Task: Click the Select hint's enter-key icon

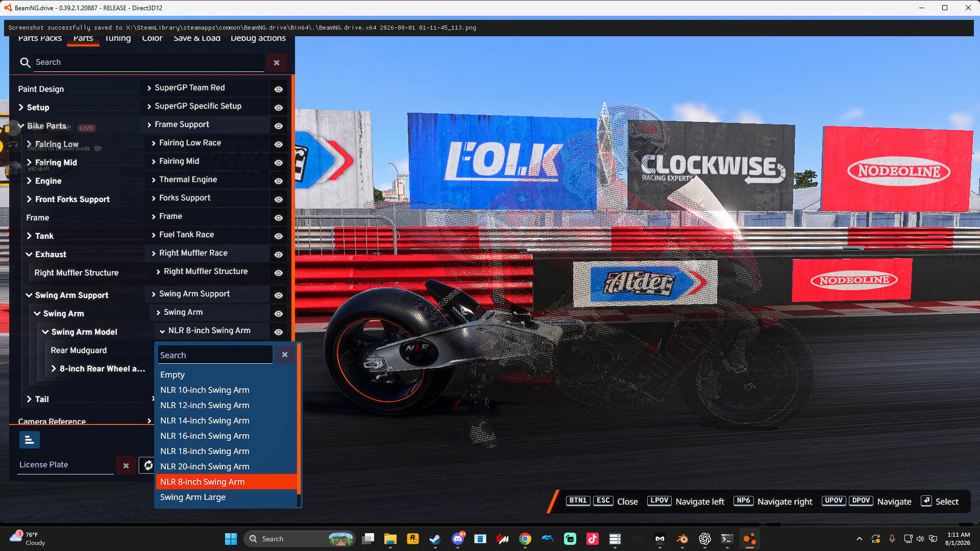Action: point(926,501)
